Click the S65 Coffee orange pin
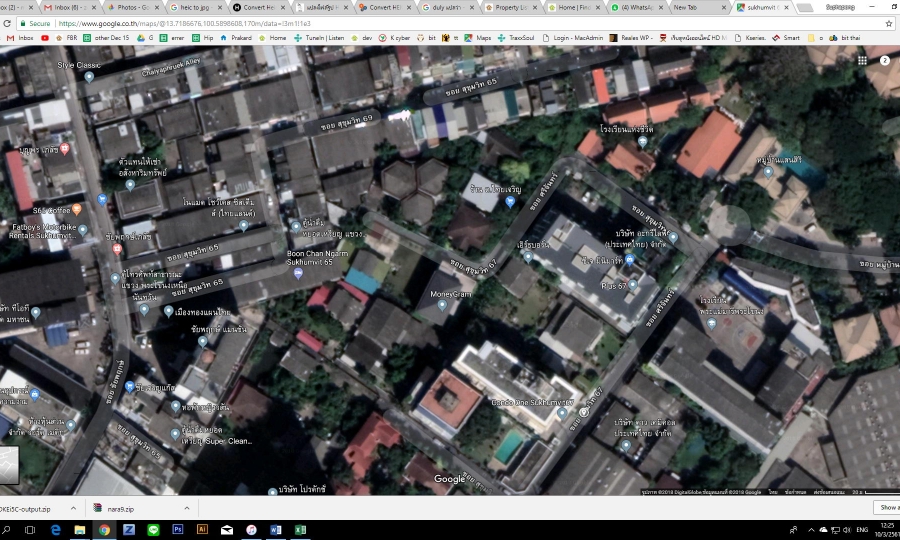Viewport: 900px width, 540px height. coord(76,209)
